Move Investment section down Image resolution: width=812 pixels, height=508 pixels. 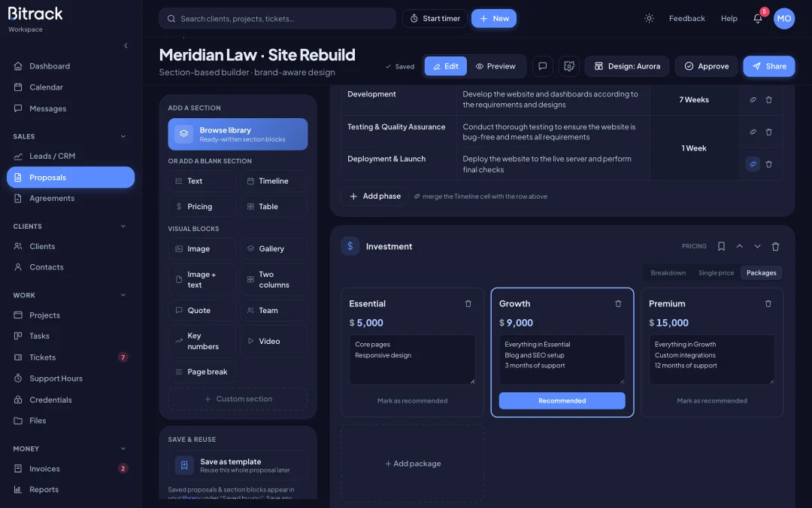757,246
